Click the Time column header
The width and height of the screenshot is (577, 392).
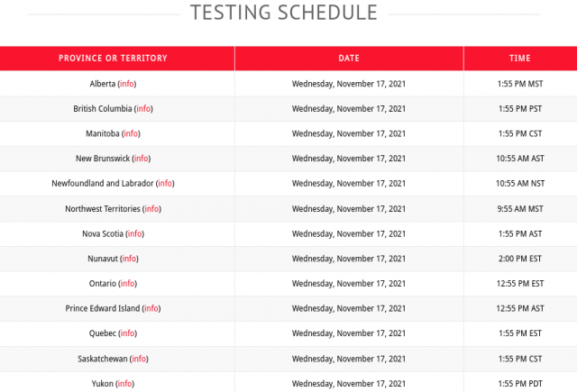click(x=520, y=58)
